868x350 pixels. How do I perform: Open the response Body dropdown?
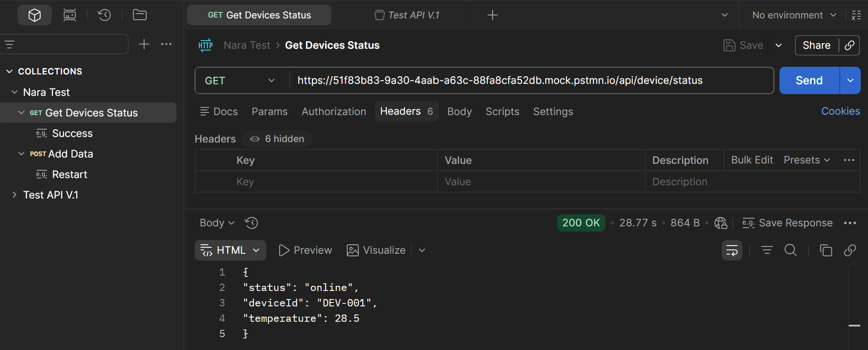tap(217, 223)
